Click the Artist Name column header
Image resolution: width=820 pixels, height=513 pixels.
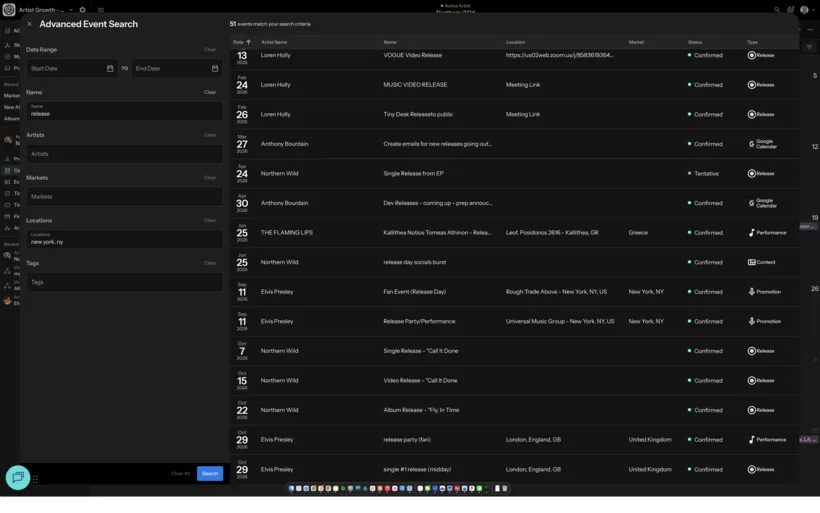tap(274, 42)
